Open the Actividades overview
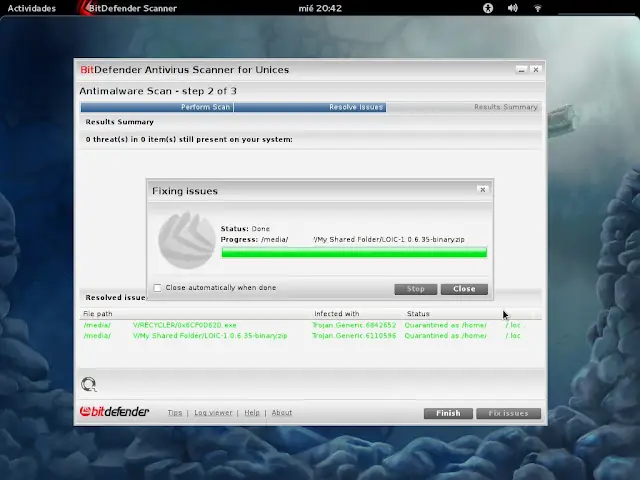Screen dimensions: 640x480 tap(31, 8)
